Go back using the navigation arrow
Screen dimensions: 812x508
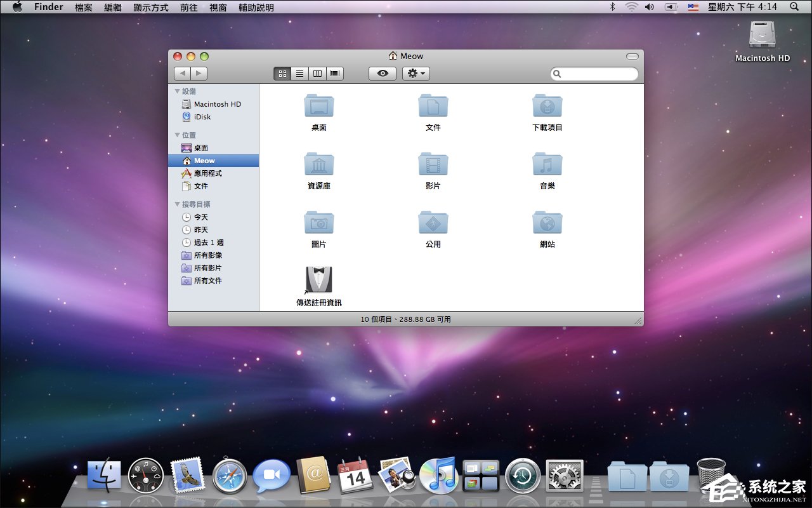click(182, 73)
